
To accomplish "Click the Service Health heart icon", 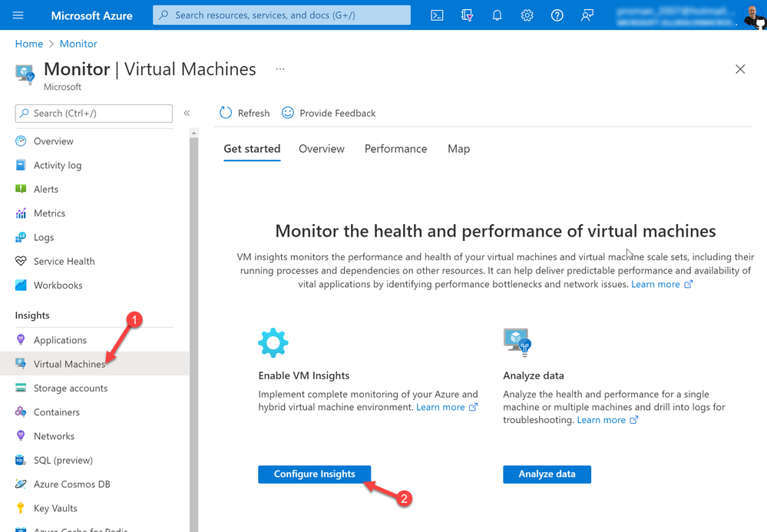I will (21, 260).
